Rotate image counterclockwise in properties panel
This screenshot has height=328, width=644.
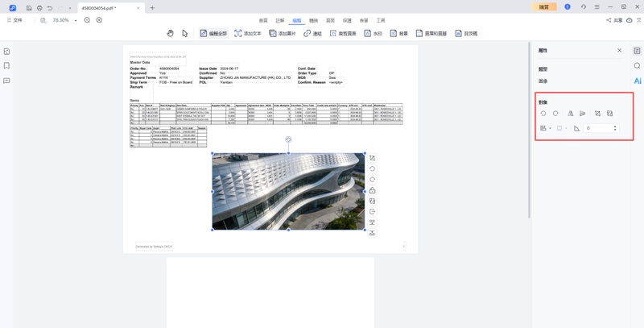pyautogui.click(x=543, y=114)
